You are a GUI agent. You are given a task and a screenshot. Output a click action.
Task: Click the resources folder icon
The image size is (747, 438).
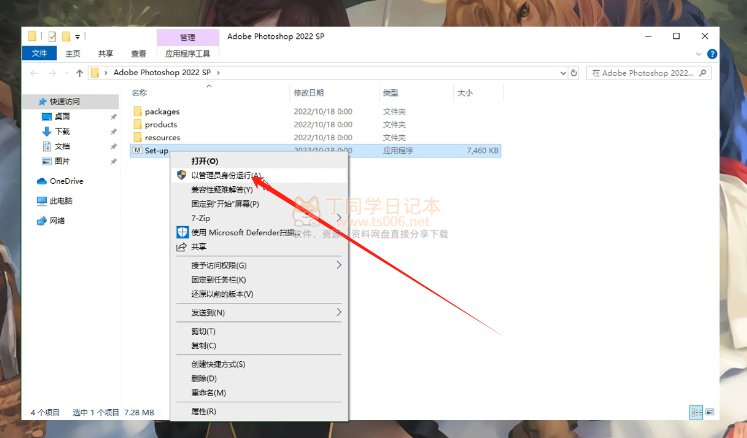pos(138,137)
